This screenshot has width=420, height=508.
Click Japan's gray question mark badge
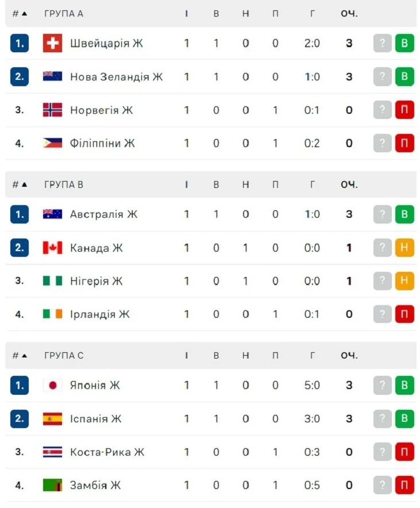382,385
